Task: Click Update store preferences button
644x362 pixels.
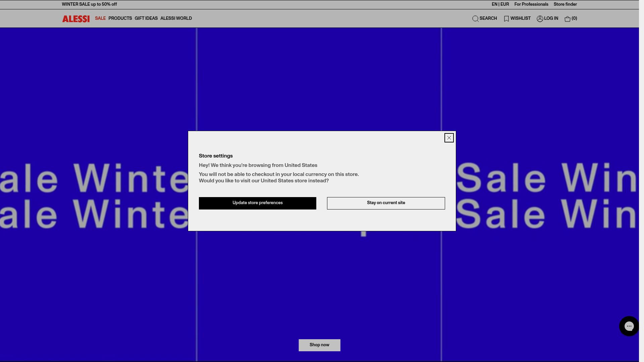Action: pos(258,203)
